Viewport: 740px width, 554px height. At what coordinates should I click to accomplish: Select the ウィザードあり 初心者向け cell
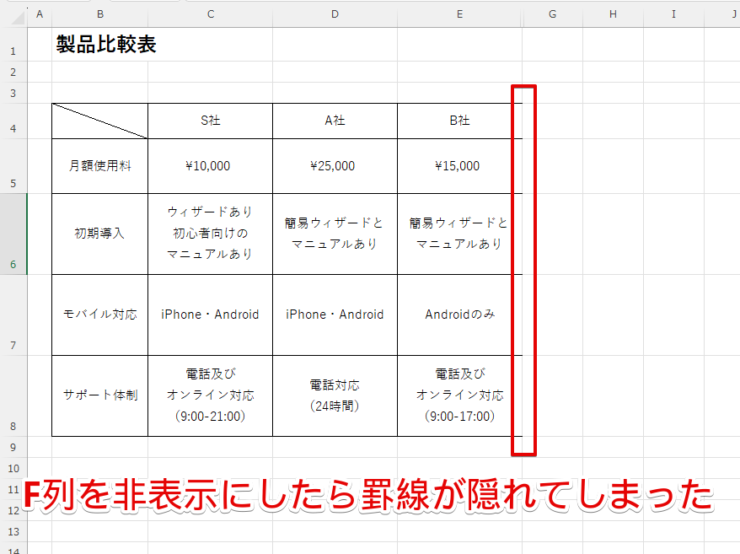210,234
